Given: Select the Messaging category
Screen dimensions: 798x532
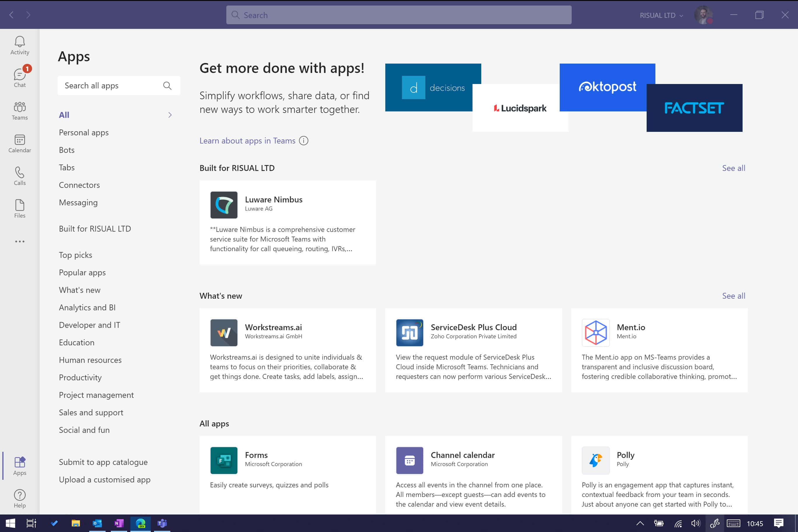Looking at the screenshot, I should point(78,202).
